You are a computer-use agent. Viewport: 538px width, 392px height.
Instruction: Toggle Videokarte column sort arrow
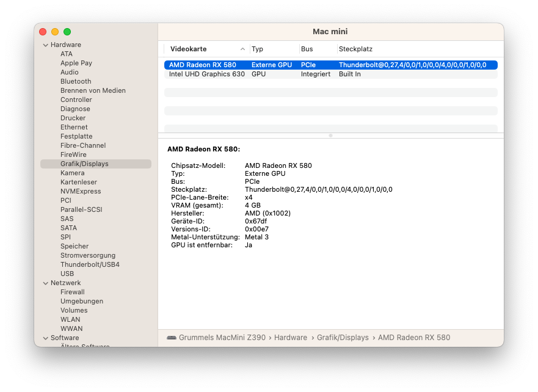coord(242,49)
